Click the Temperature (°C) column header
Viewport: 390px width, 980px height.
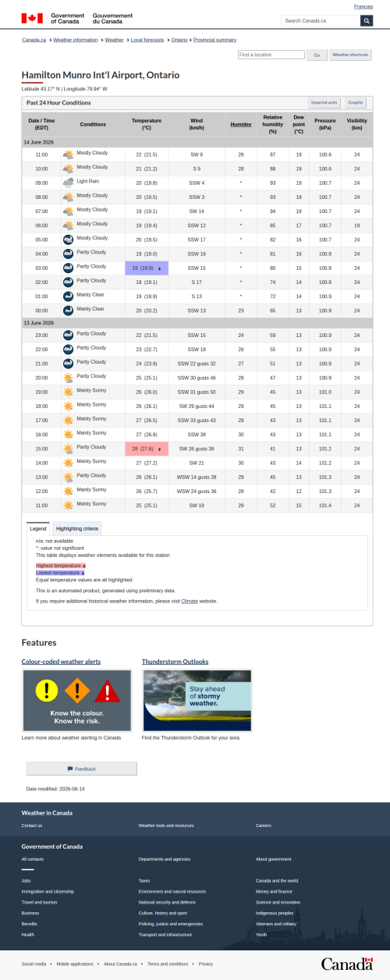[147, 124]
